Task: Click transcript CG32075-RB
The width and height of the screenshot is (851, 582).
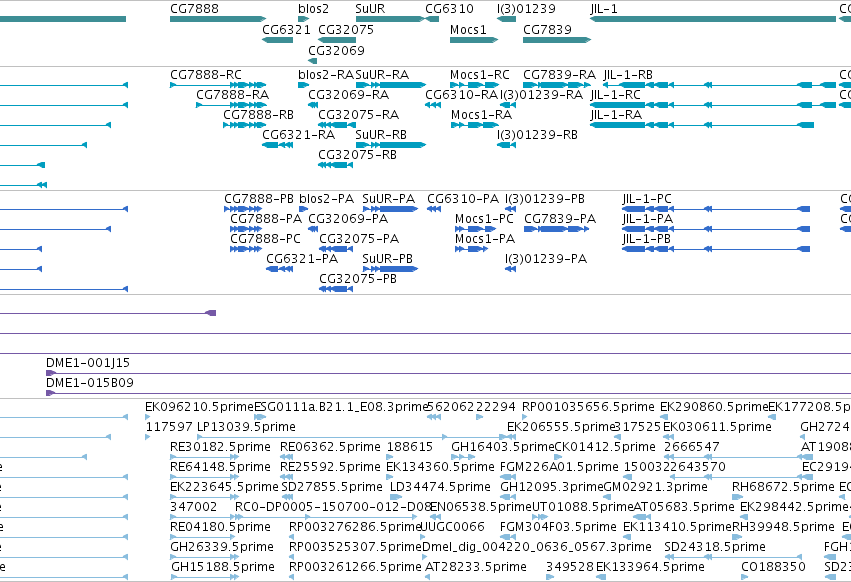Action: 357,155
